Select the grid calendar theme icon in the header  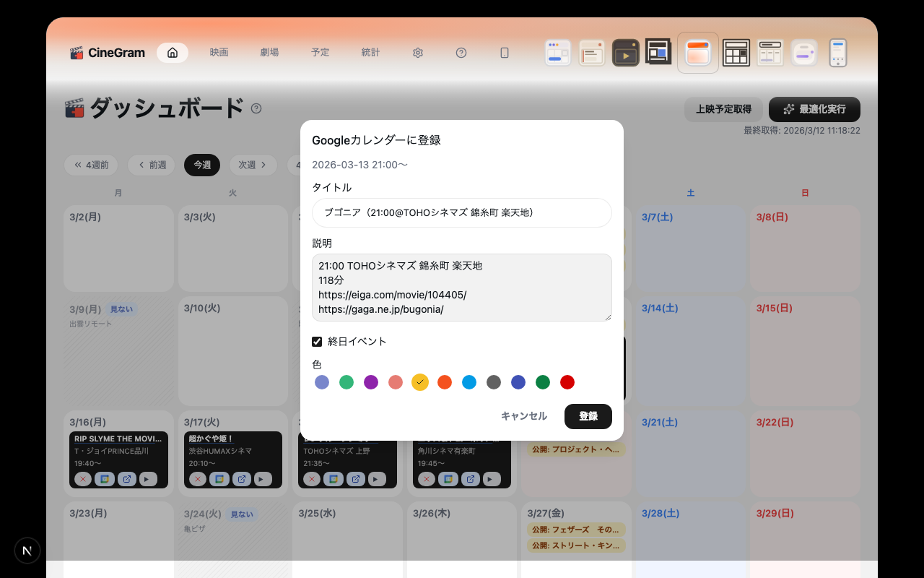click(x=736, y=52)
